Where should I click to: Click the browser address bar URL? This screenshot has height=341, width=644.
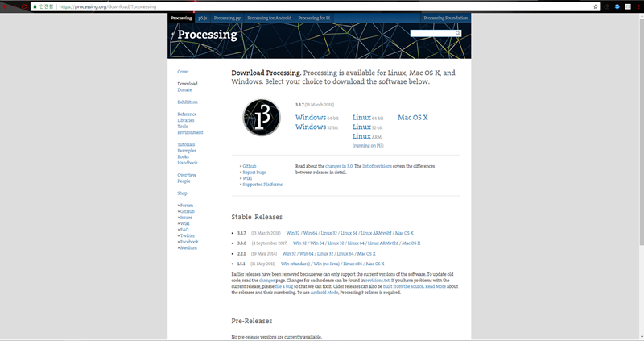point(108,6)
